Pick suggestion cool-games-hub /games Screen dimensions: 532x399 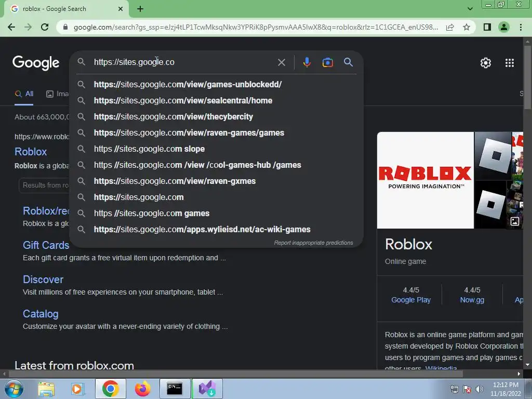(217, 165)
